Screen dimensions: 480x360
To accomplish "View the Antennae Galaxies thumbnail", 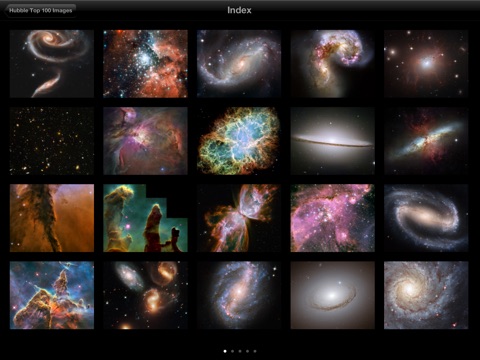I will (x=333, y=64).
